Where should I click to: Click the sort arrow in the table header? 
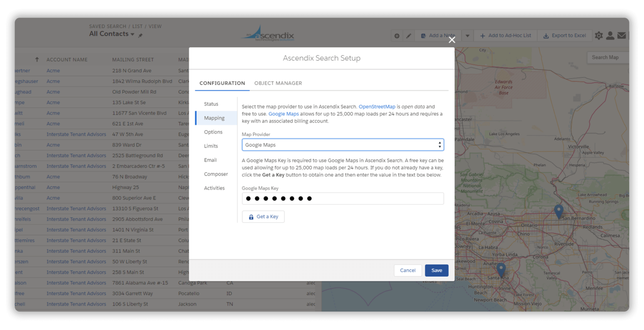[37, 59]
